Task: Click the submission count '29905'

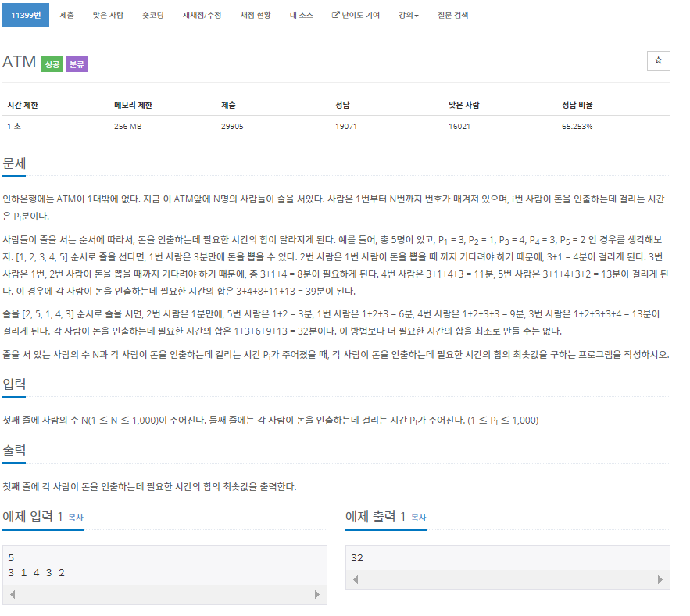Action: tap(232, 127)
